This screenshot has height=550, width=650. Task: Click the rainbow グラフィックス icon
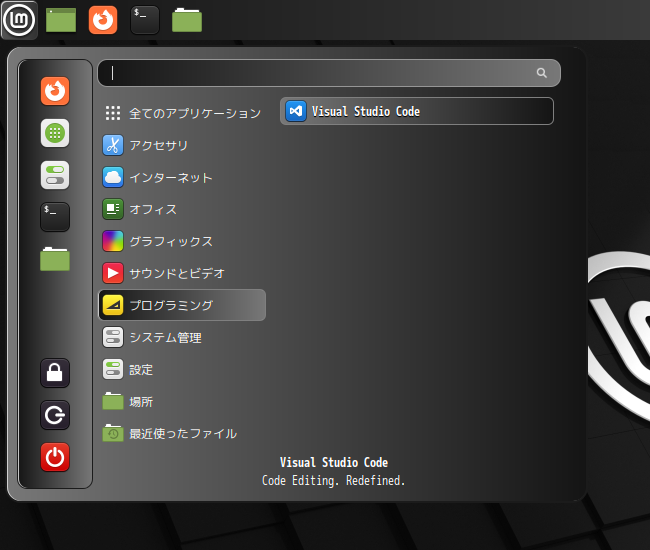(x=113, y=241)
